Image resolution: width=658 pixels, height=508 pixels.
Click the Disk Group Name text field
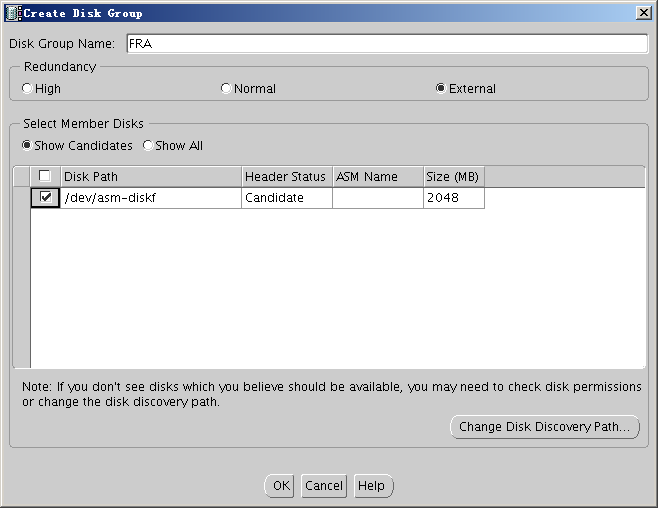pos(386,44)
